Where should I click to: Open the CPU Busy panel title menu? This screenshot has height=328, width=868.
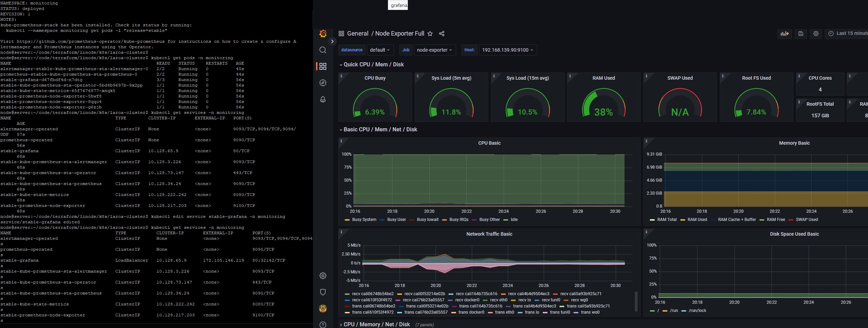[x=375, y=78]
